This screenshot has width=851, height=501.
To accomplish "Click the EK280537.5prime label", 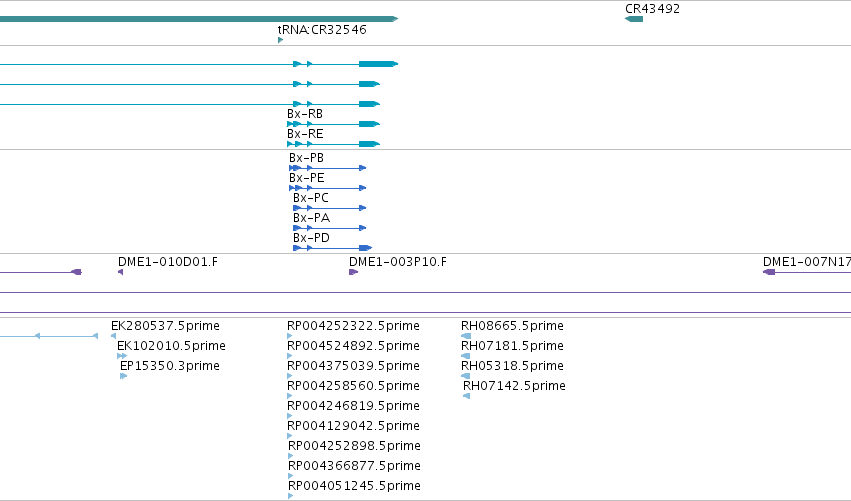I will pos(165,326).
